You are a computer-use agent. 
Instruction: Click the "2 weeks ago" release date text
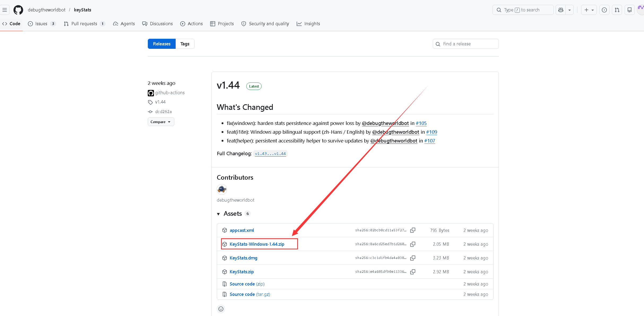point(161,83)
